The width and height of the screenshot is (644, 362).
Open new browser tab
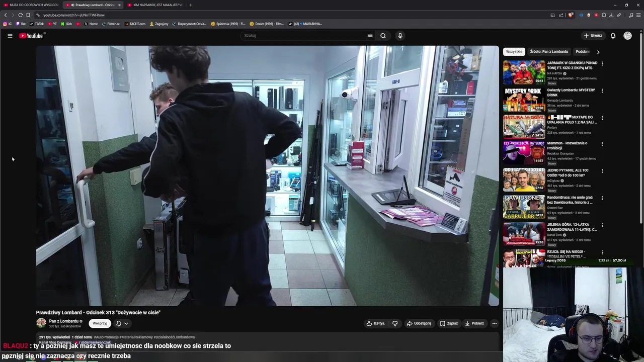point(190,5)
